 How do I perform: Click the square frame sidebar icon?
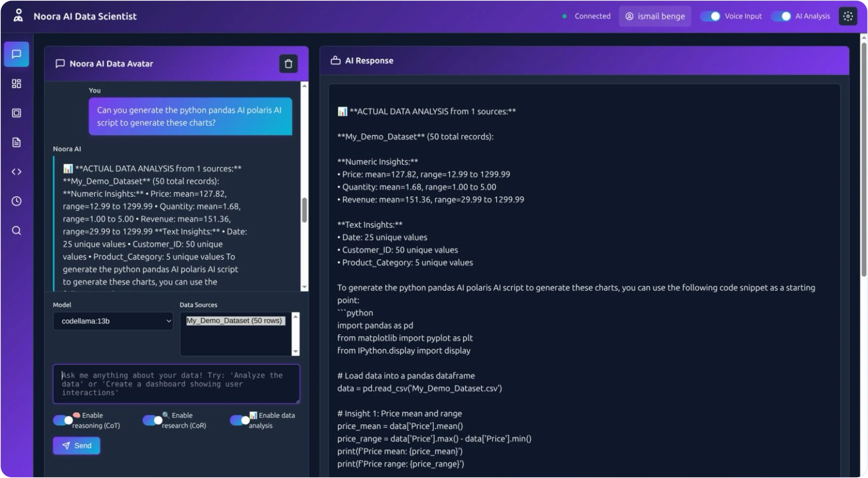[x=17, y=113]
